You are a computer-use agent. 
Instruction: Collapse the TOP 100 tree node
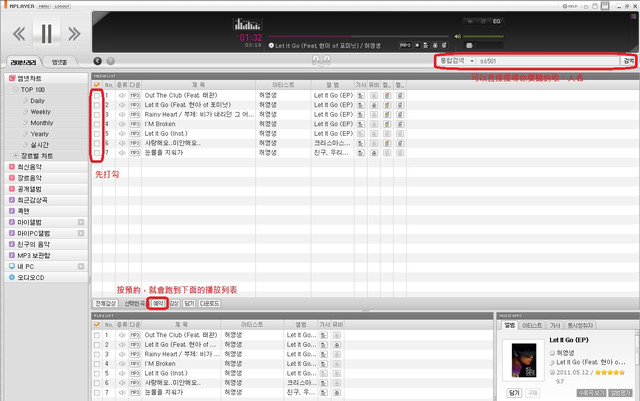tap(16, 89)
